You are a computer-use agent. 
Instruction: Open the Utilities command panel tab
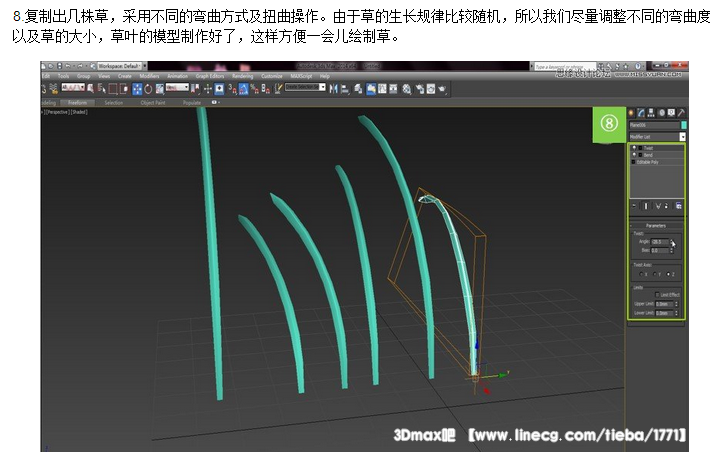pyautogui.click(x=681, y=112)
